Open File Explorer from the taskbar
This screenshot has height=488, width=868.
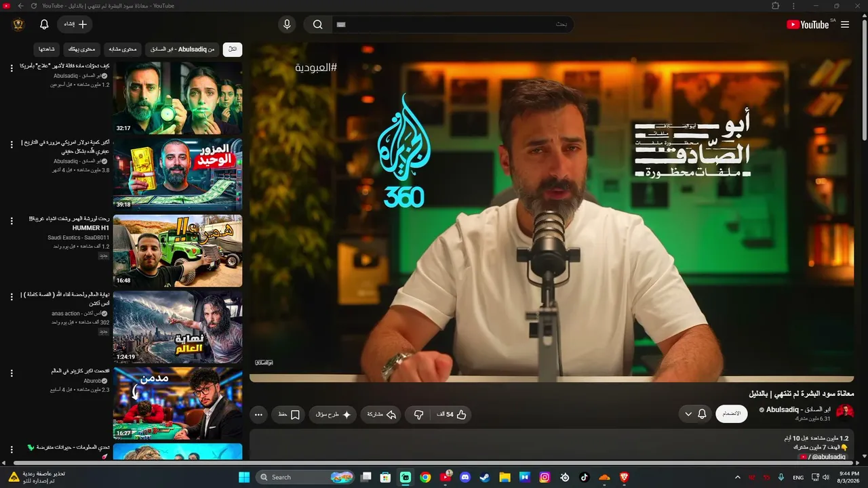[x=505, y=477]
